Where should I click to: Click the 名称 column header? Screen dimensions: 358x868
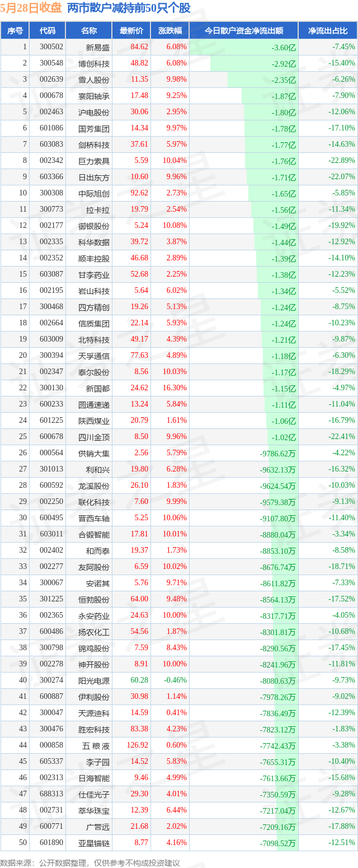tap(89, 31)
